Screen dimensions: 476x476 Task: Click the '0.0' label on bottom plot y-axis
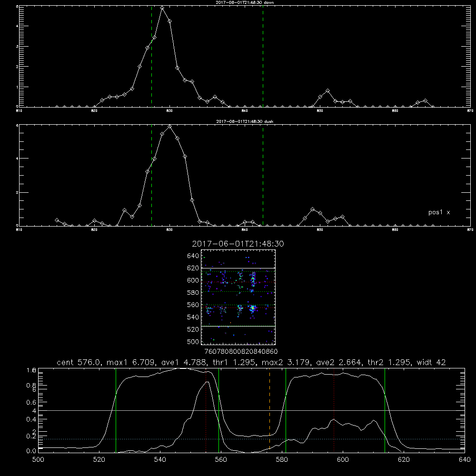pos(31,451)
